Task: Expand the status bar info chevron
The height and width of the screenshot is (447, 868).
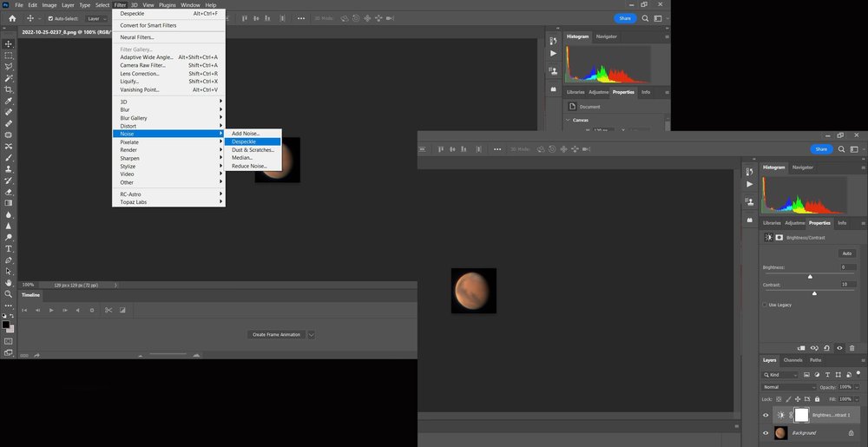Action: click(115, 285)
